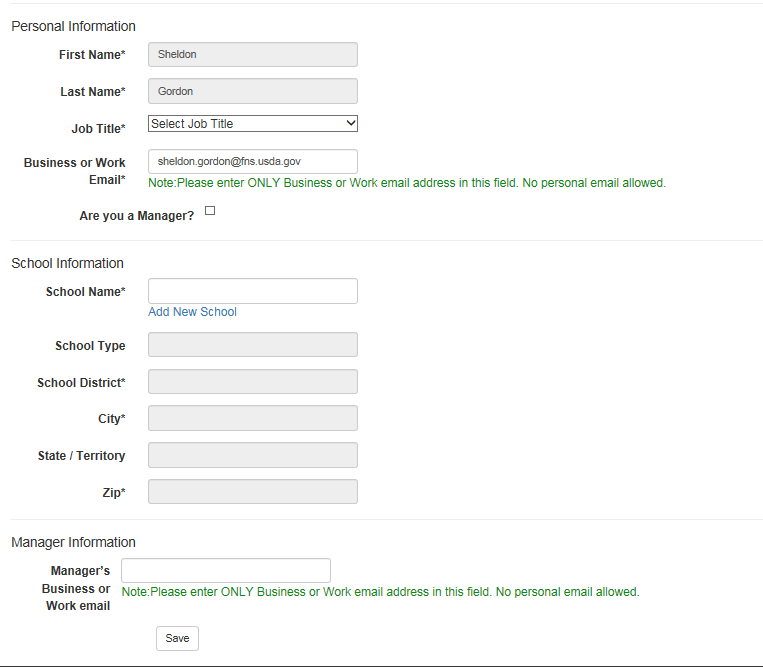Click the Personal Information section heading
Screen dimensions: 763x667
[73, 26]
